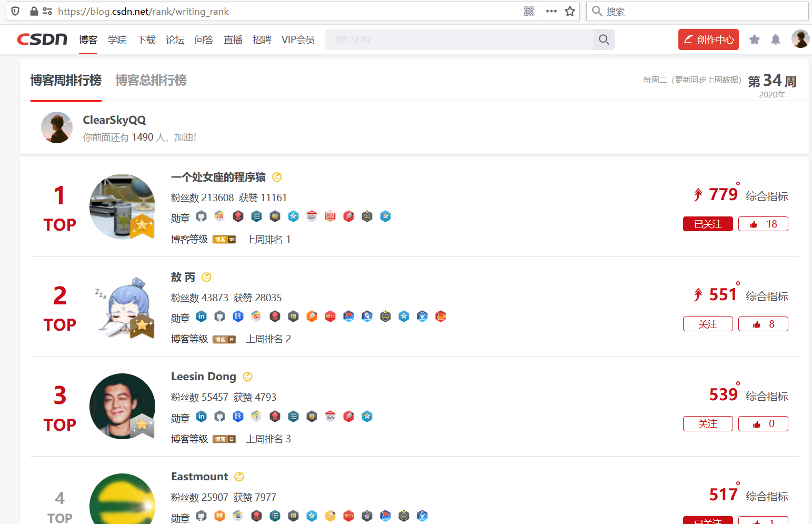Click the expert badge beside Leesin Dong
The image size is (812, 524).
coord(247,377)
